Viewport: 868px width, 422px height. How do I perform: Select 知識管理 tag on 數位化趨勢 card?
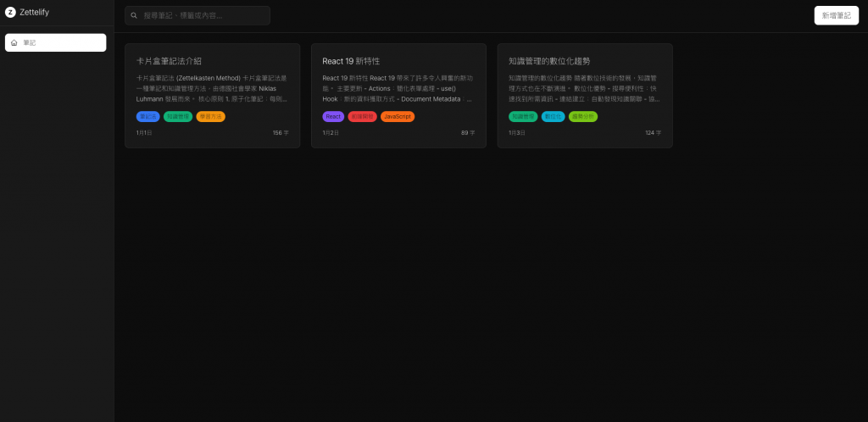click(x=523, y=117)
